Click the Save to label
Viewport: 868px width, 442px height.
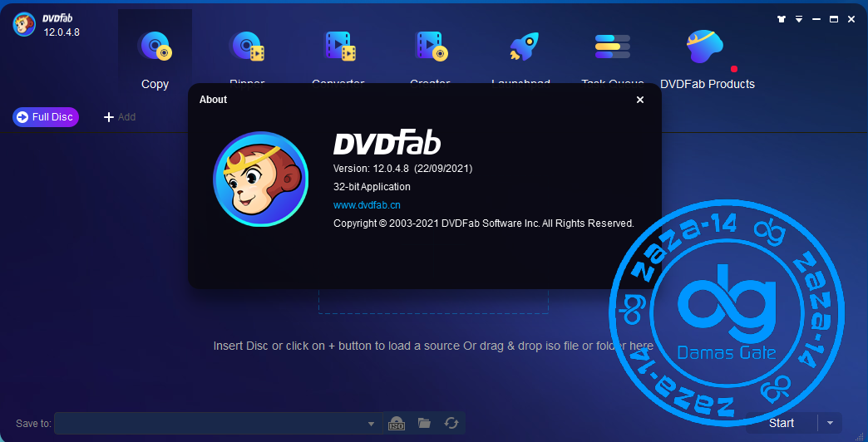[x=33, y=424]
